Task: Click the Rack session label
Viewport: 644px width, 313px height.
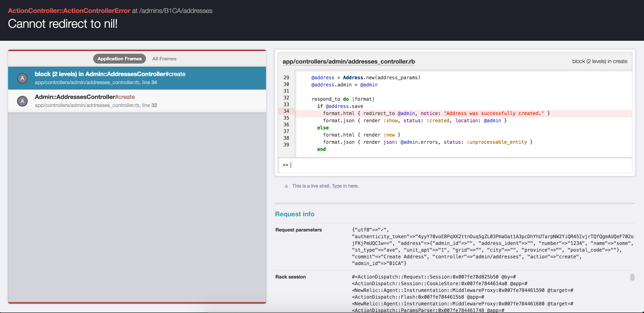Action: (x=290, y=277)
